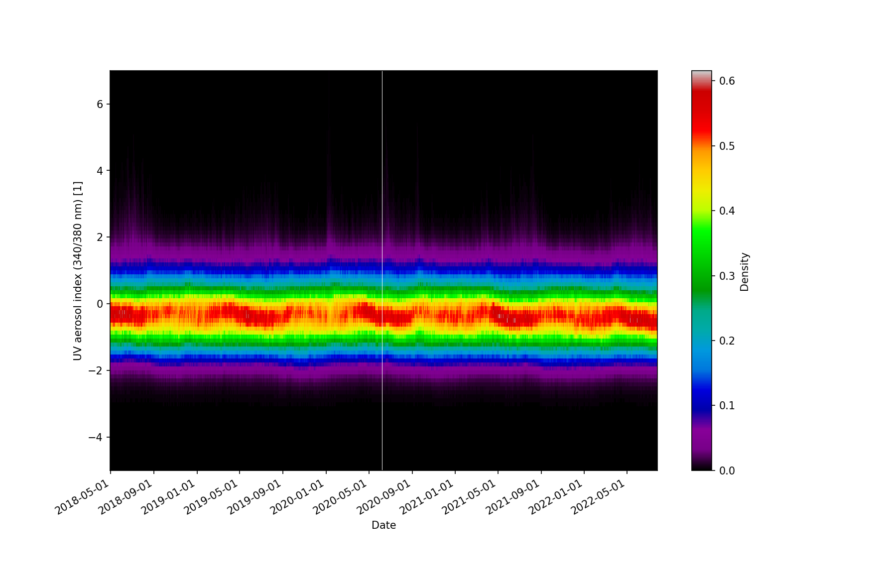Click the colorbar tick label 0.5
The width and height of the screenshot is (882, 588).
[727, 146]
